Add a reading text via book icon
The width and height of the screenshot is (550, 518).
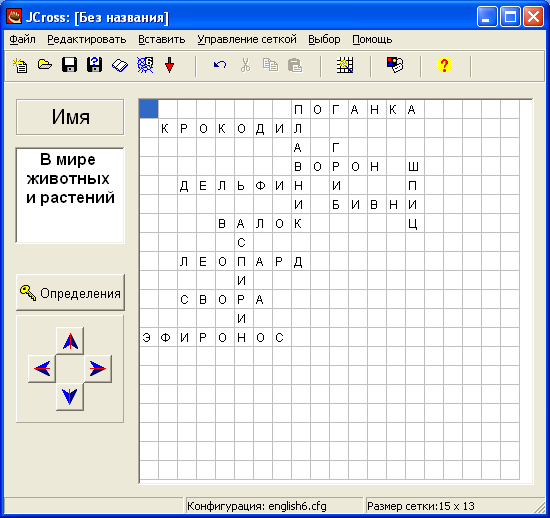tap(120, 66)
